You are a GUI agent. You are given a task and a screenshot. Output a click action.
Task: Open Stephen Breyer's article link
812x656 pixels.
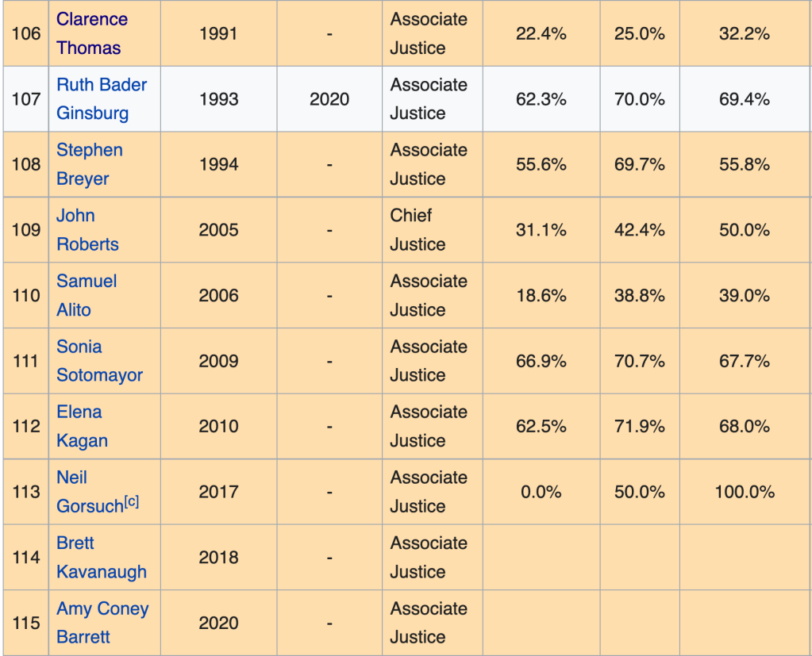(x=89, y=164)
